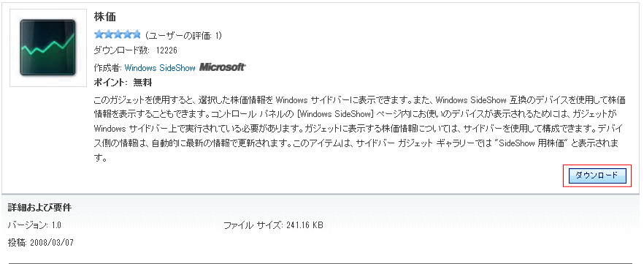Click the stock chart gadget thumbnail
Image resolution: width=644 pixels, height=264 pixels.
pos(48,48)
